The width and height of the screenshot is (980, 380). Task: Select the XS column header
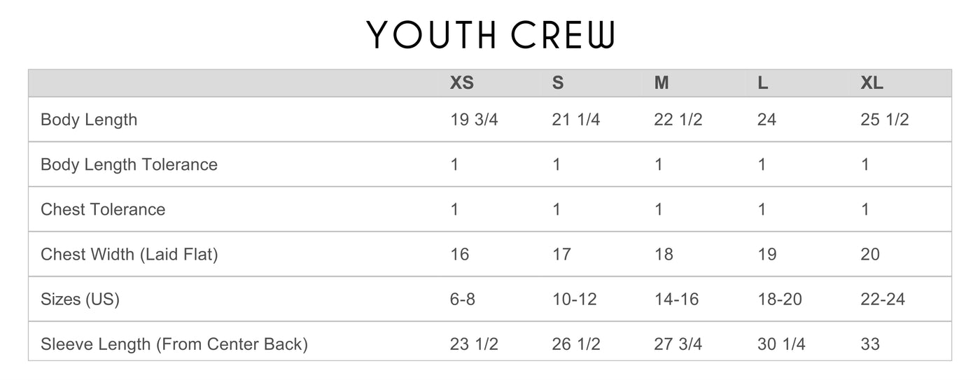[x=462, y=83]
